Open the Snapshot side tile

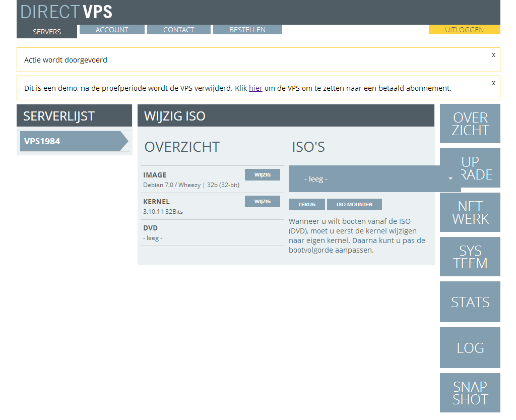coord(470,393)
